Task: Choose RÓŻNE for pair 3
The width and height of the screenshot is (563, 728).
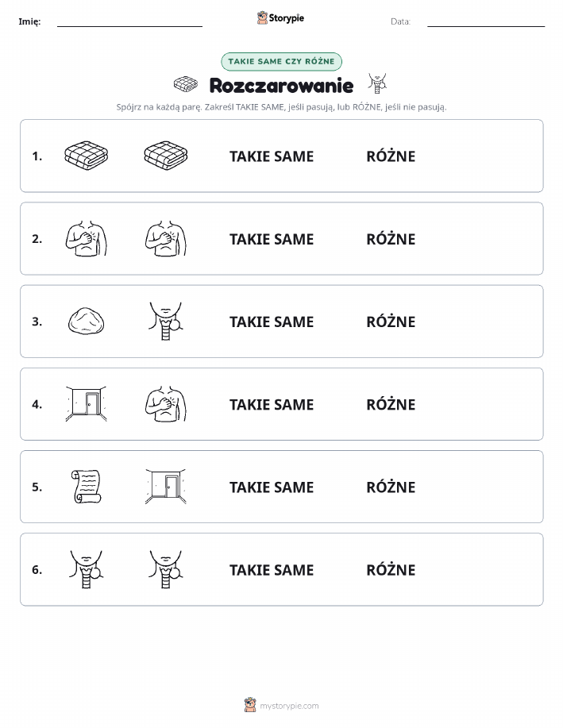Action: 391,322
